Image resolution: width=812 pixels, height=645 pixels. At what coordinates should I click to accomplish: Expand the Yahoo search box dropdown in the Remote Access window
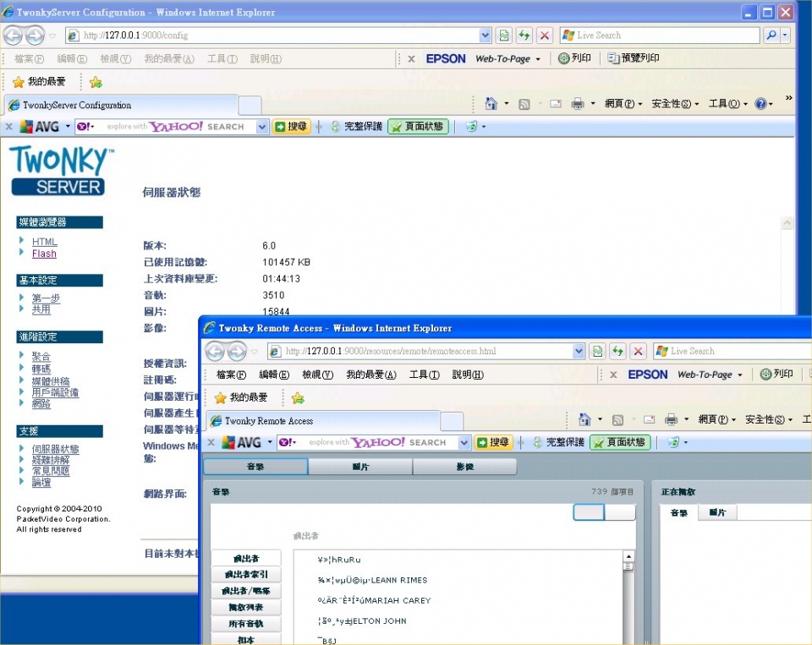point(464,442)
